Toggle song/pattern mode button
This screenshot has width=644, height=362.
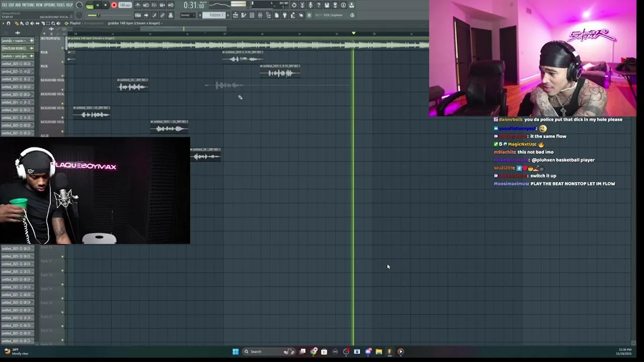coord(90,6)
